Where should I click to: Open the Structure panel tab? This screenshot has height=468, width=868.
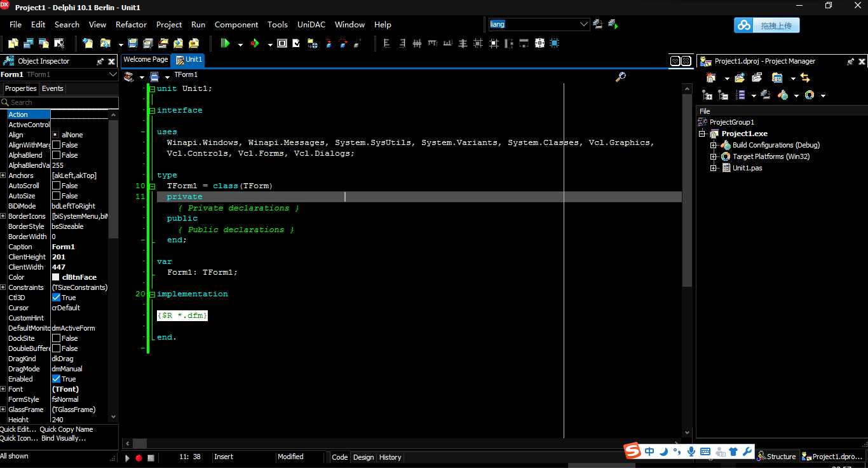click(776, 457)
